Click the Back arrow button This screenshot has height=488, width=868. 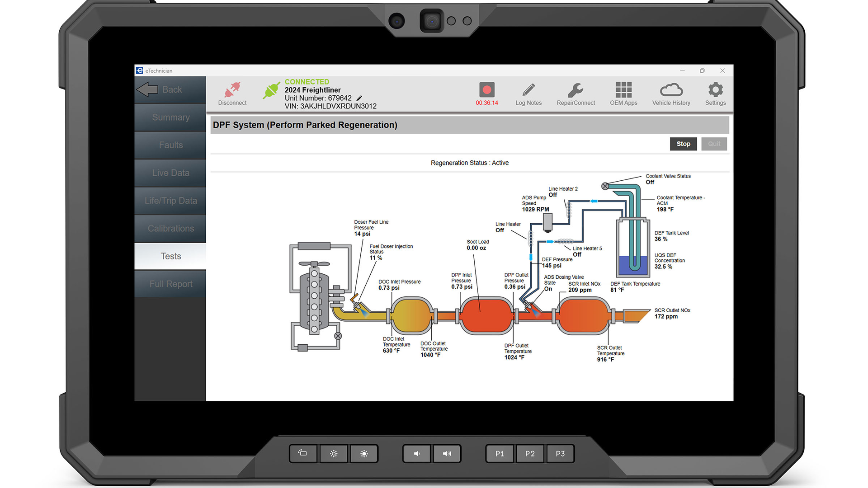click(x=170, y=89)
